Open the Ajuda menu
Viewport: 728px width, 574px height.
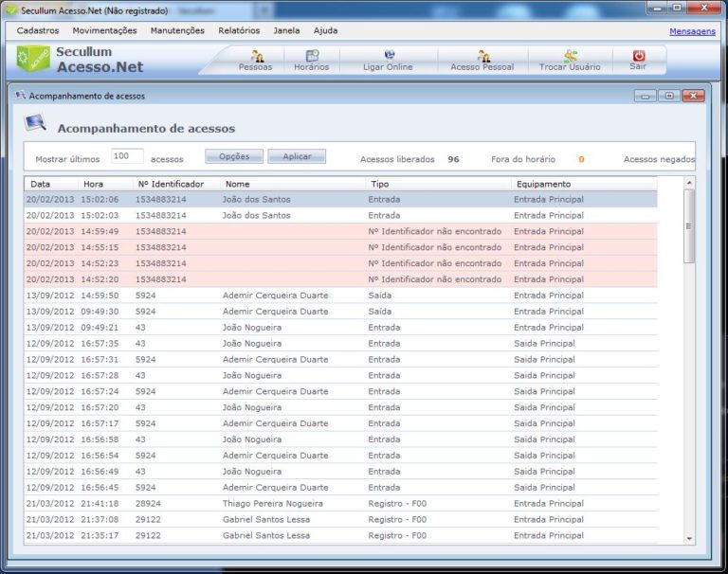tap(325, 30)
